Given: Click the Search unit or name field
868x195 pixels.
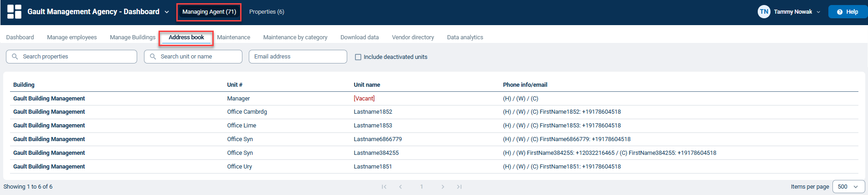Looking at the screenshot, I should (x=193, y=57).
